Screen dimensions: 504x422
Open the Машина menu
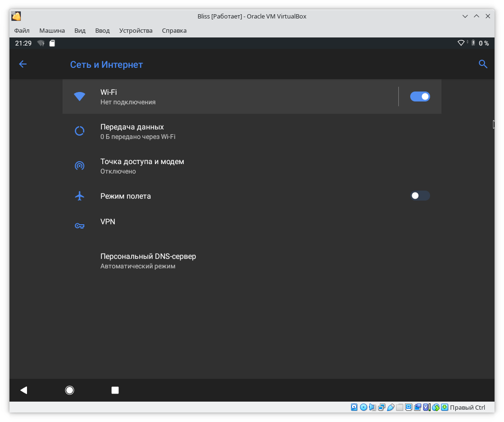(x=52, y=30)
